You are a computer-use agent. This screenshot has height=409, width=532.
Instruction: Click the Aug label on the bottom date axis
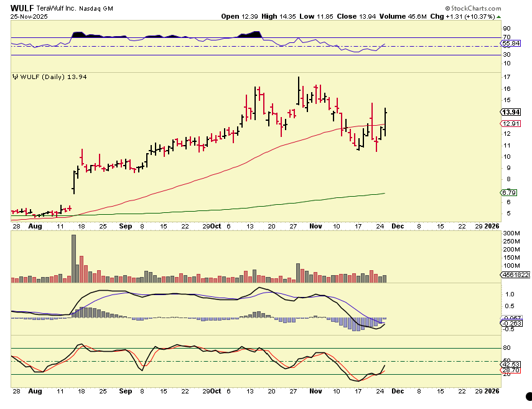coord(35,391)
